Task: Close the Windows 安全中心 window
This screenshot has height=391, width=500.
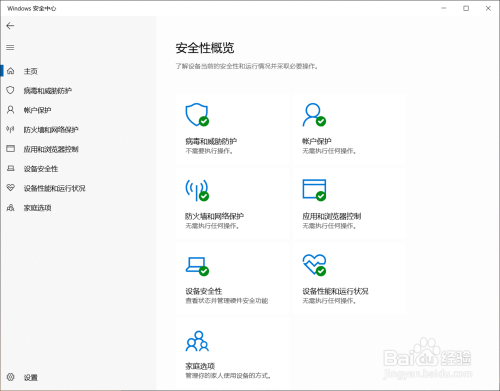Action: click(x=488, y=8)
